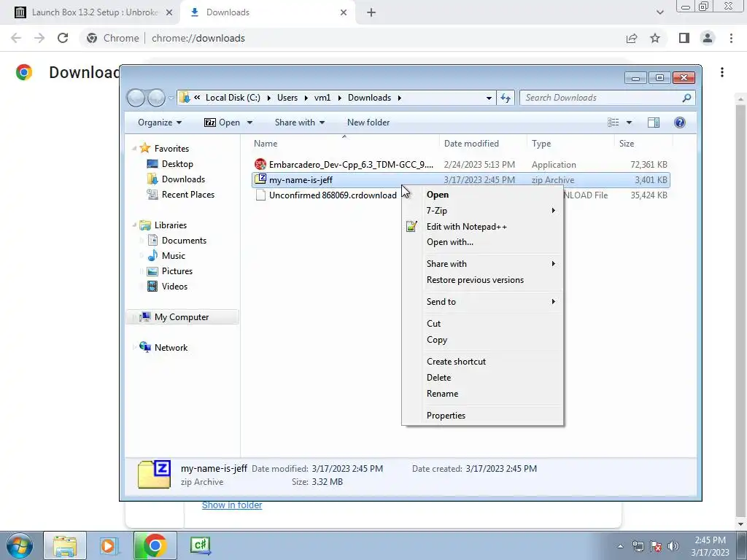The height and width of the screenshot is (560, 747).
Task: Collapse the Favorites tree arrow
Action: click(x=134, y=149)
